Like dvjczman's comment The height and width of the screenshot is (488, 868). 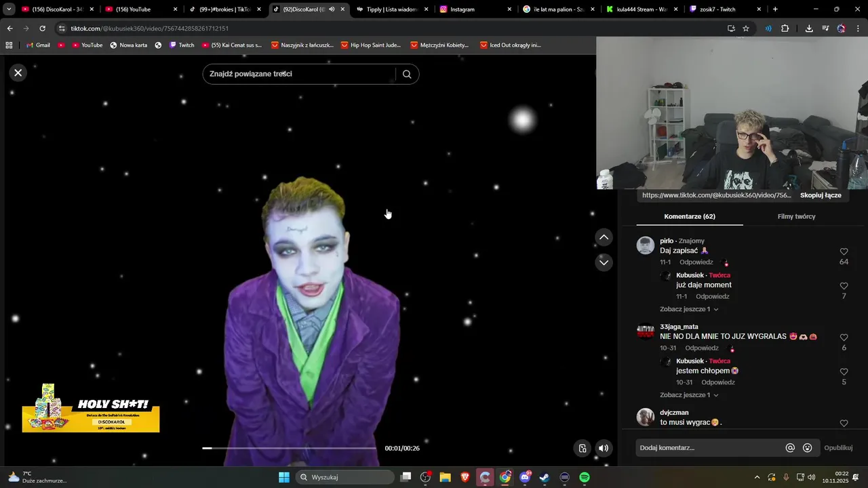click(x=844, y=423)
